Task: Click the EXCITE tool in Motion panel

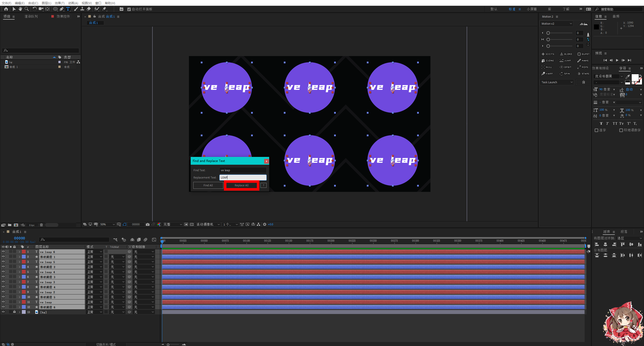Action: tap(548, 54)
